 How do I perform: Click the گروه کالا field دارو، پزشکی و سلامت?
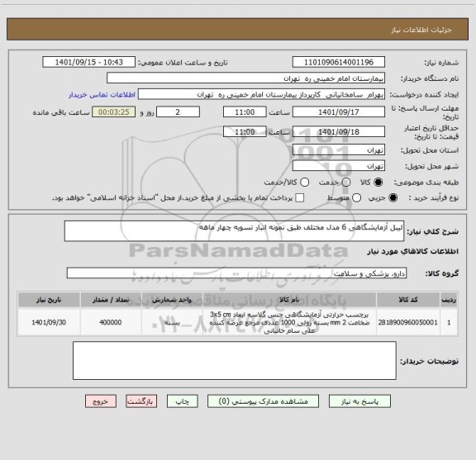point(237,273)
